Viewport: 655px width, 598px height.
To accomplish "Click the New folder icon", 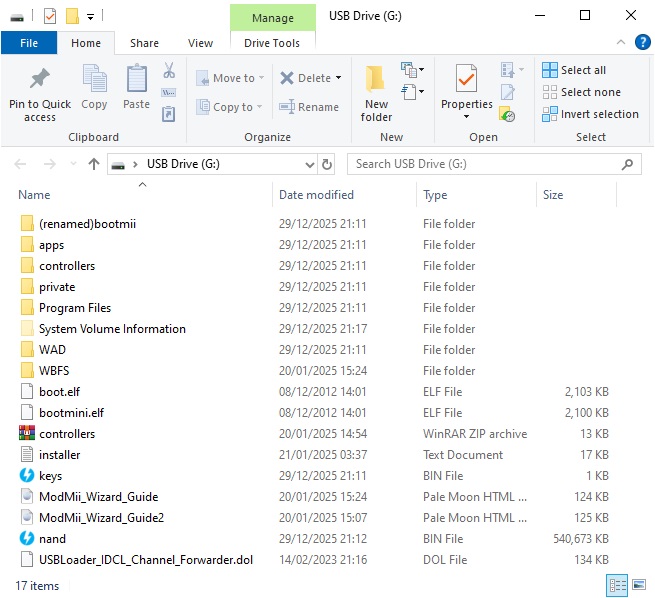I will tap(375, 78).
